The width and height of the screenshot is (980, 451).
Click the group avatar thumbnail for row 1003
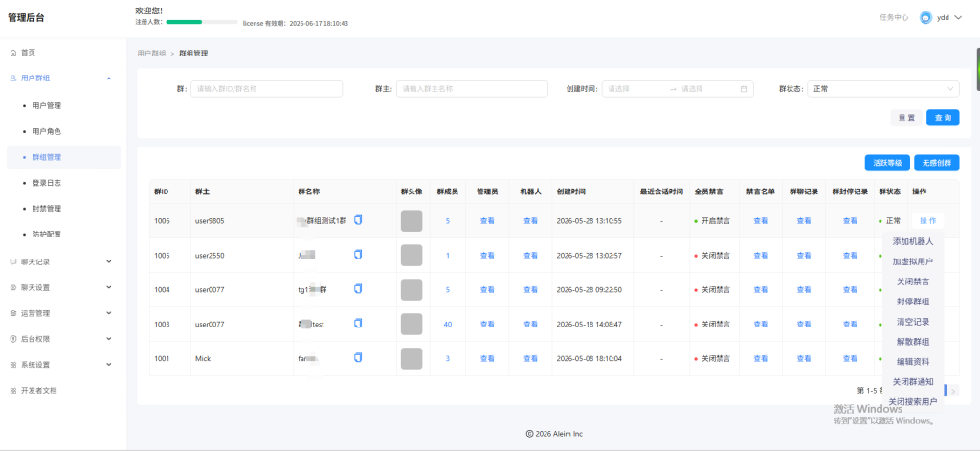[412, 324]
